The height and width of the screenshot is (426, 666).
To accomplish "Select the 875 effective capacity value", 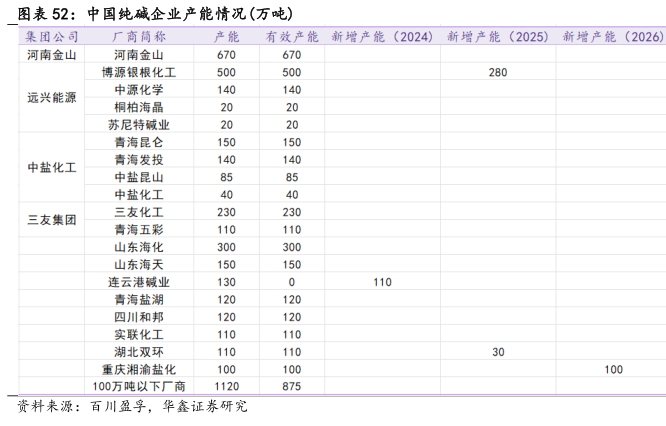I will pyautogui.click(x=292, y=386).
